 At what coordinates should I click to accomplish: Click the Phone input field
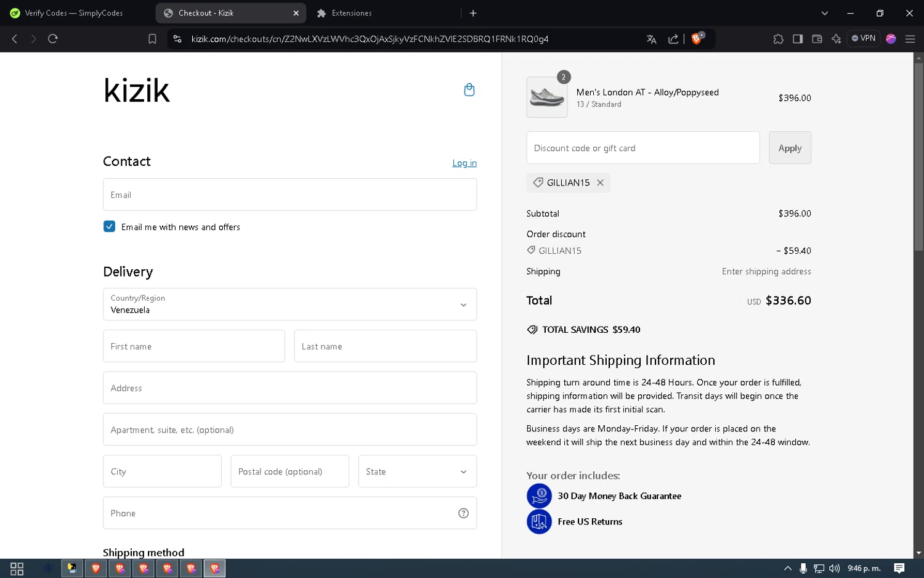pos(290,513)
